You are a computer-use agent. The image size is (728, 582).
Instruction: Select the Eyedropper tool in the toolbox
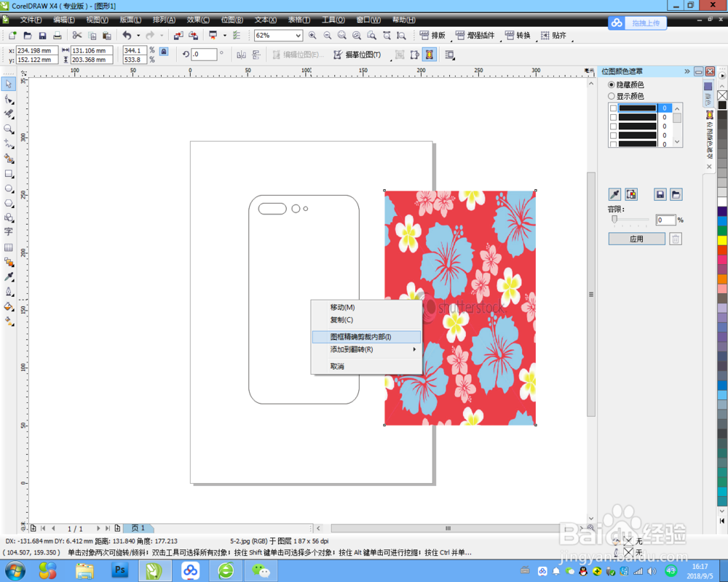point(9,277)
